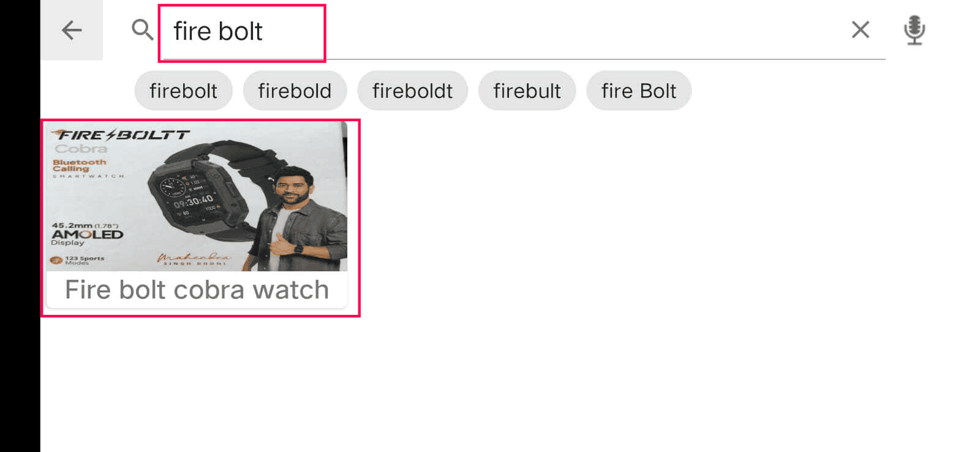Click the Fire-Boltt logo in the thumbnail
This screenshot has height=452, width=980.
coord(121,134)
